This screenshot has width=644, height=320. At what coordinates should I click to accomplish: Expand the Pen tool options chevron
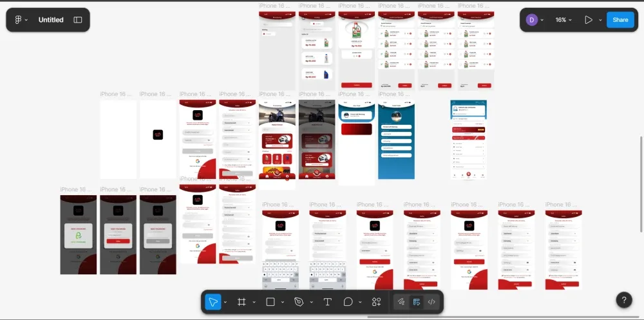(311, 303)
